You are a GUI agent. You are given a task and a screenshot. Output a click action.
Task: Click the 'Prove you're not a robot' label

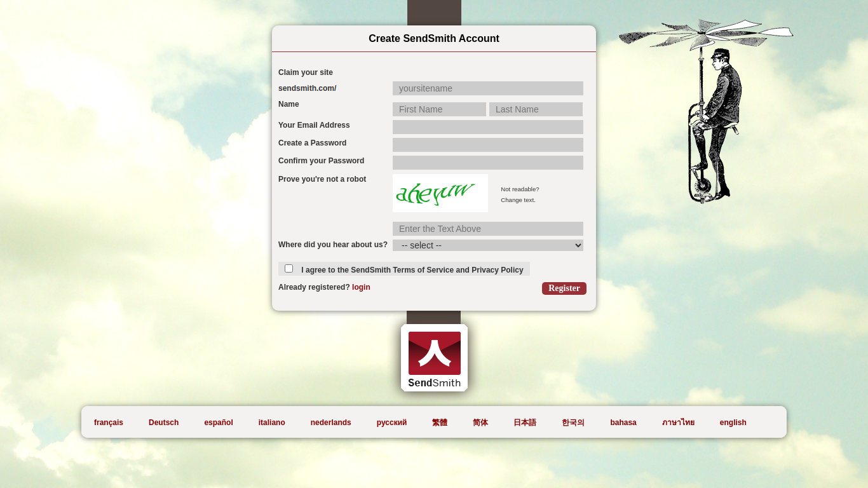[x=322, y=179]
